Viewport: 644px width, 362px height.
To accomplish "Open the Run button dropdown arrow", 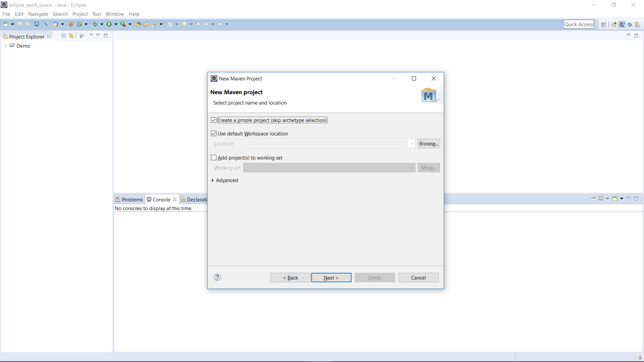I will (116, 24).
